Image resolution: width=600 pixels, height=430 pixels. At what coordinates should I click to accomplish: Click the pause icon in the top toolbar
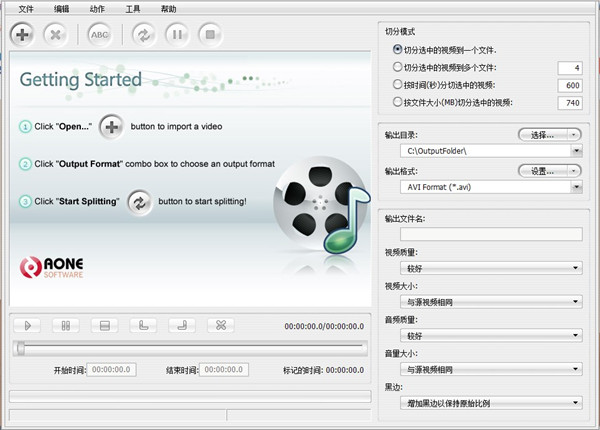click(175, 33)
